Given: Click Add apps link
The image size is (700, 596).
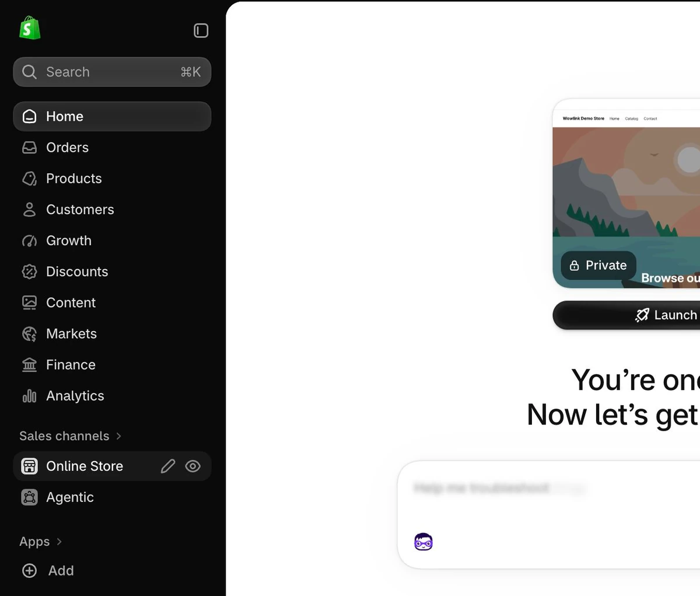Looking at the screenshot, I should (x=61, y=570).
